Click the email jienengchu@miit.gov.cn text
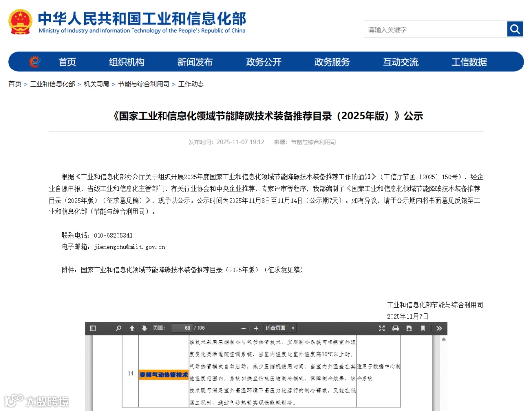This screenshot has height=411, width=532. [130, 247]
